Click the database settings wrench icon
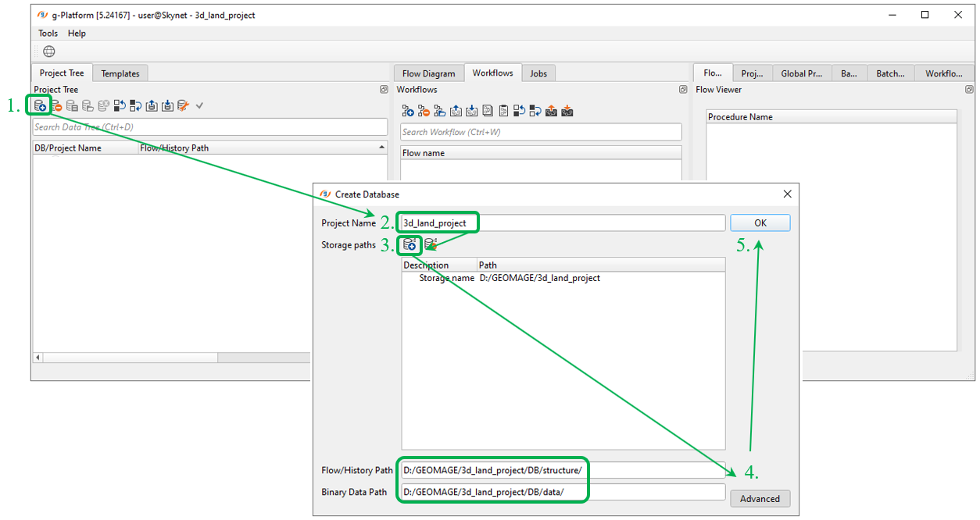Image resolution: width=980 pixels, height=520 pixels. (183, 105)
